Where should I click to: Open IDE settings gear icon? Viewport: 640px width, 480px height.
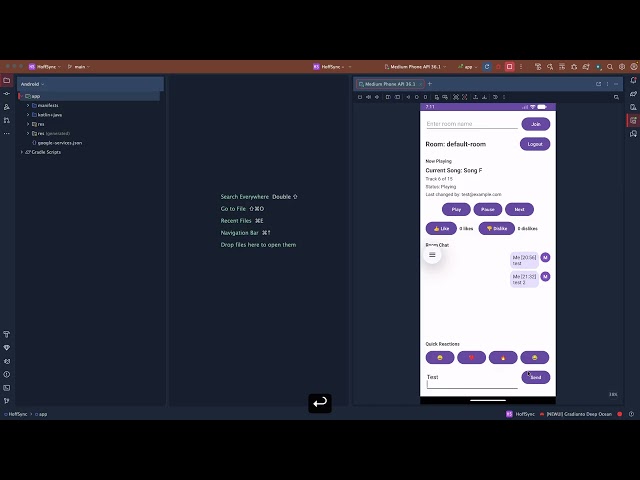tap(622, 67)
